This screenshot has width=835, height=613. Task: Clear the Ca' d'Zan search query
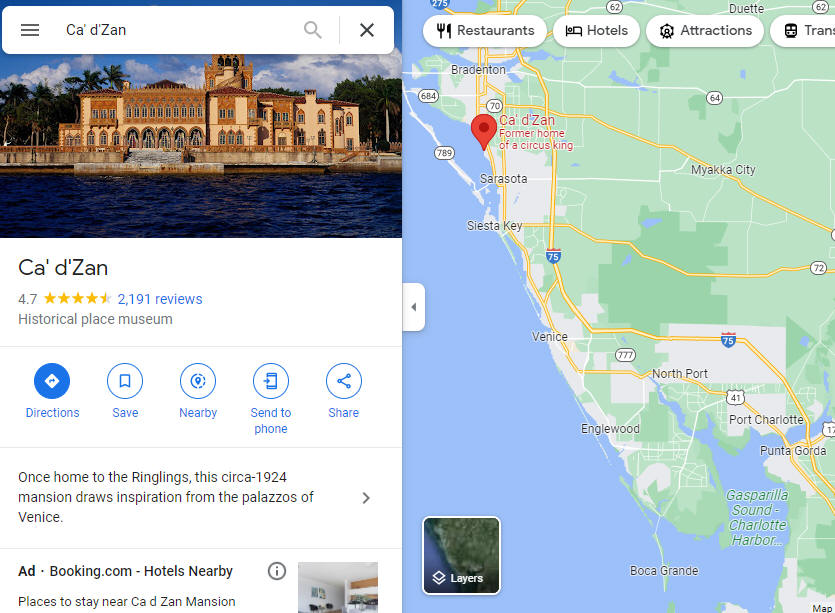click(x=367, y=30)
